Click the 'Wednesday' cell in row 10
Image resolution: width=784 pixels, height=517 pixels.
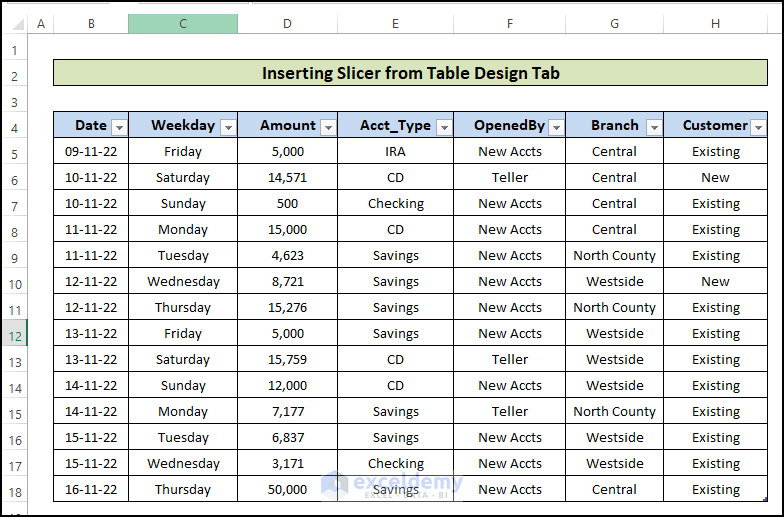tap(183, 282)
